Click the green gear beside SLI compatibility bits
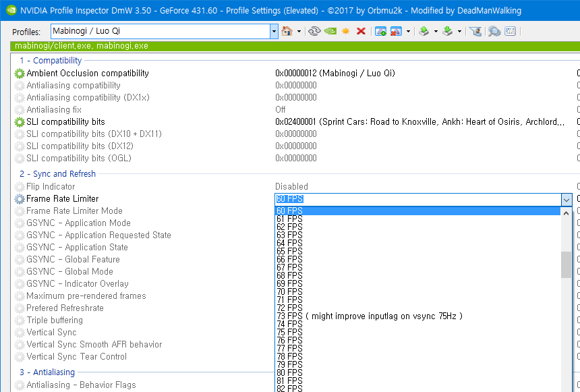580x392 pixels. (20, 121)
